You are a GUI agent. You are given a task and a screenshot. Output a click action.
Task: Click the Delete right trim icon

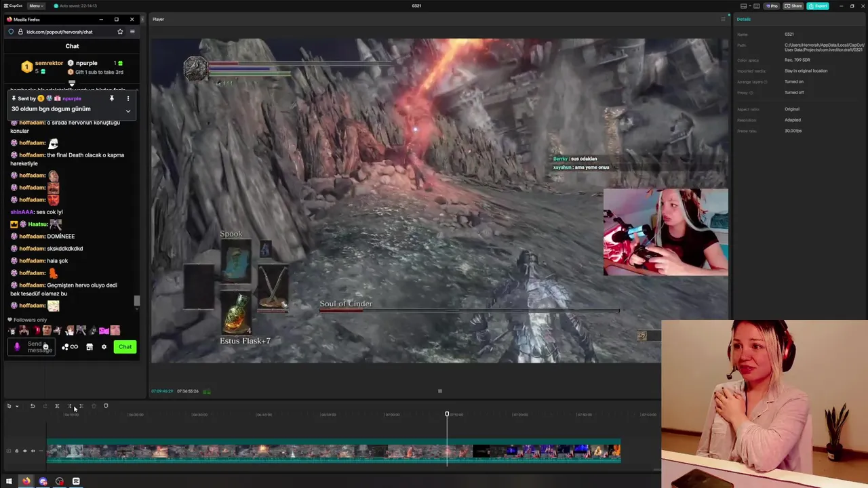[x=81, y=406]
